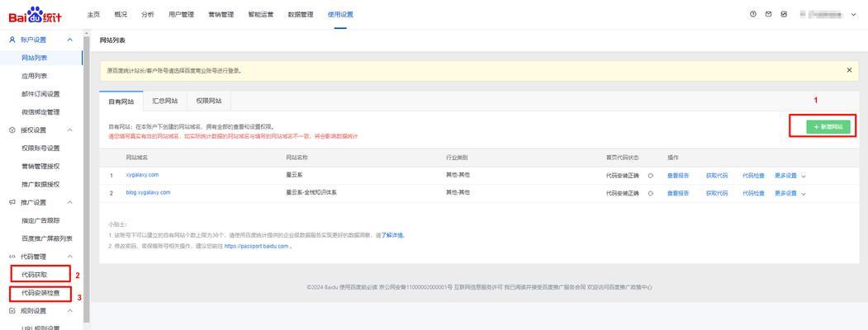Open the passport.baidu.com link
This screenshot has height=330, width=868.
[x=257, y=246]
